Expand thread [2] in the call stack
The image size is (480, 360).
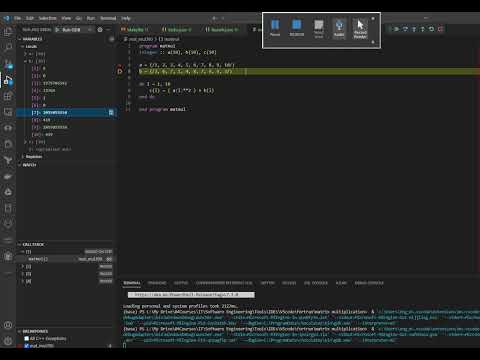[23, 266]
